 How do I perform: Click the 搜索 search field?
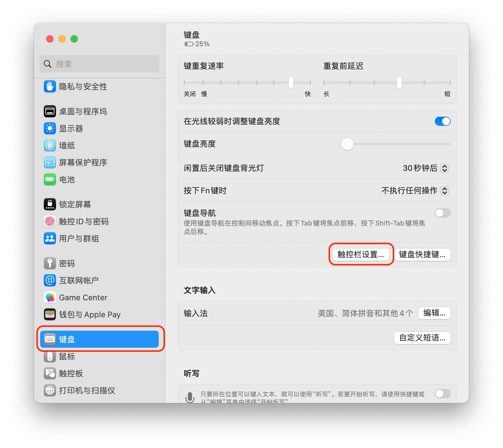click(99, 64)
